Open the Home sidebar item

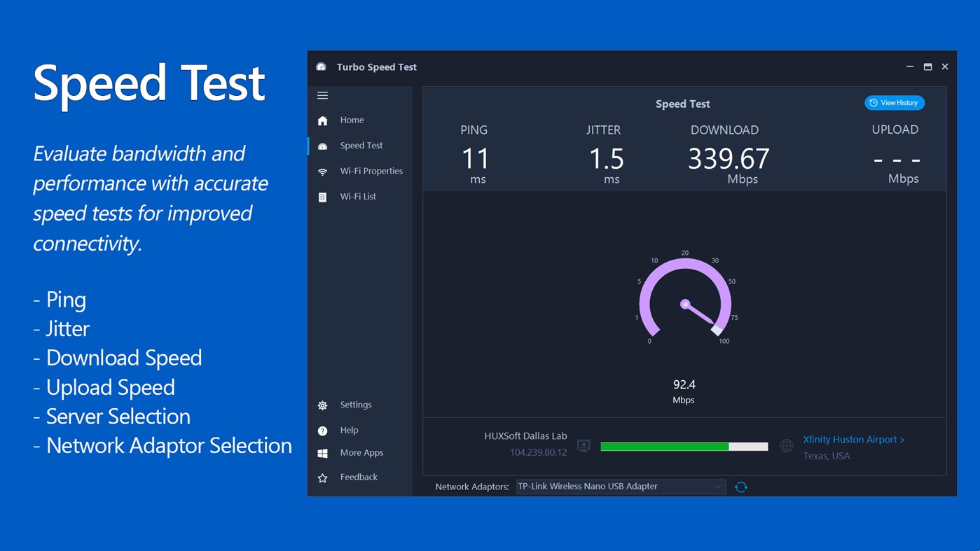[352, 120]
